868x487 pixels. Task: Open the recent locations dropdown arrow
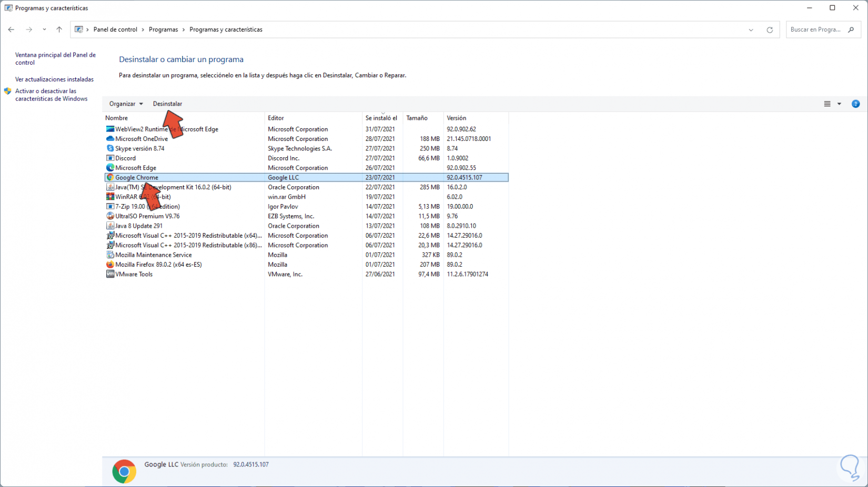click(x=44, y=29)
